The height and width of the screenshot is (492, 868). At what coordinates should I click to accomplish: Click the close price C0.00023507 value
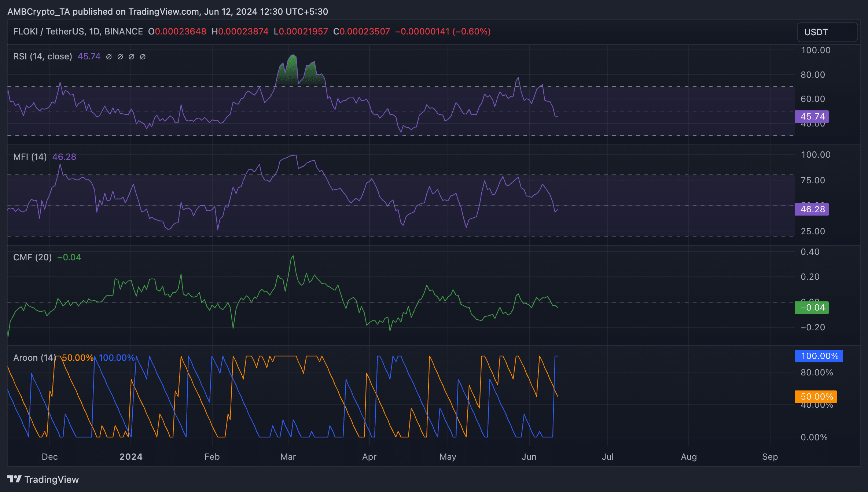pos(361,32)
